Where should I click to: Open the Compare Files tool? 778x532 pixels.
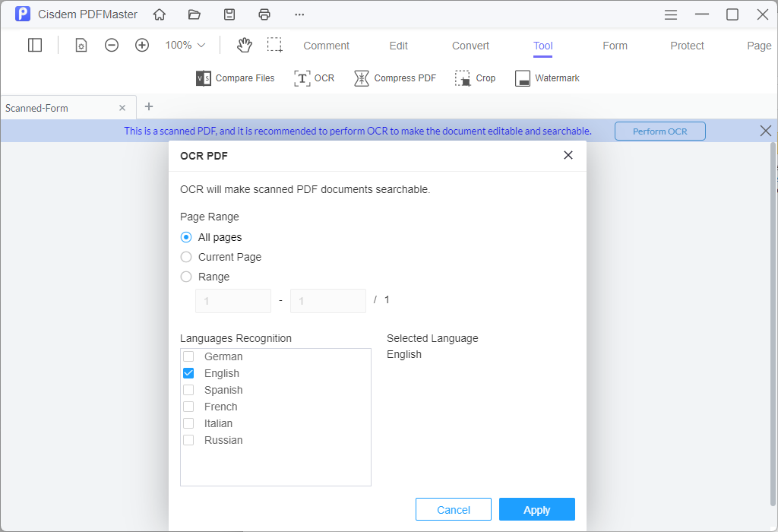236,78
